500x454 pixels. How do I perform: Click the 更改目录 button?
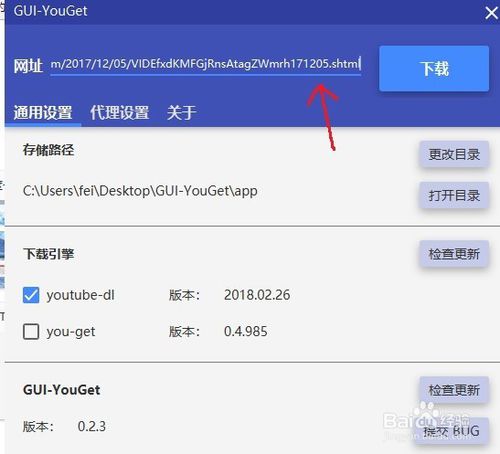[x=454, y=154]
